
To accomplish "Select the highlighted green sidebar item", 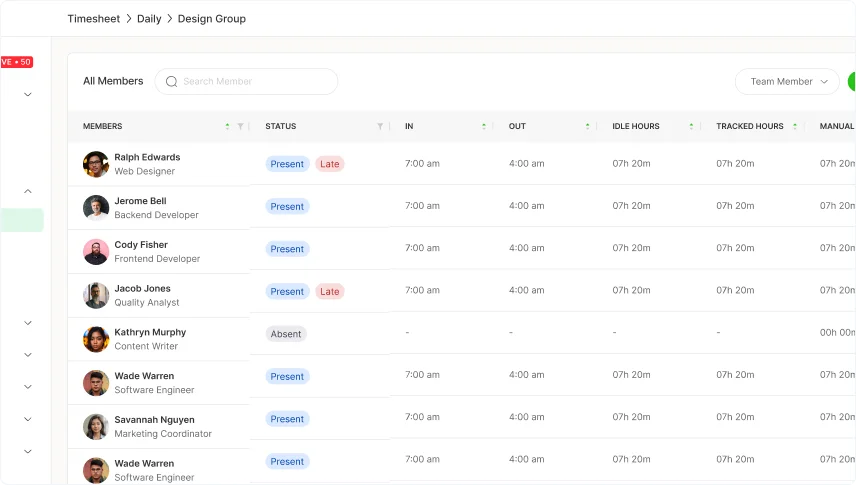I will 22,220.
